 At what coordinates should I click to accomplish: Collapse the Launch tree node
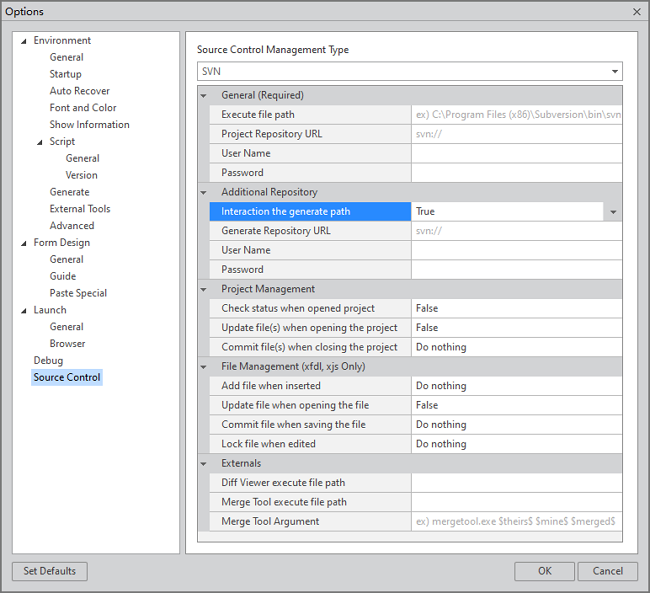pos(24,310)
